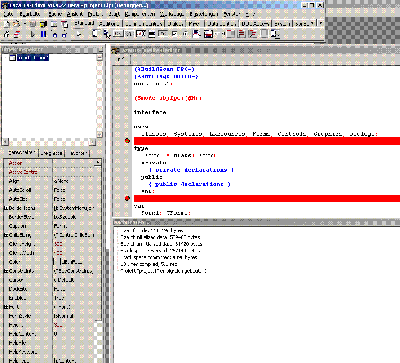The height and width of the screenshot is (363, 400).
Task: Click the Toggle Form/Unit toolbar icon
Action: coord(64,24)
